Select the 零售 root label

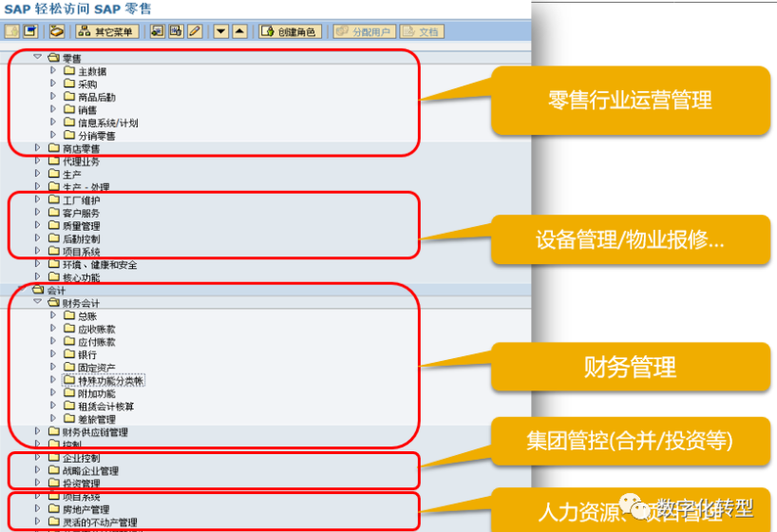click(72, 58)
